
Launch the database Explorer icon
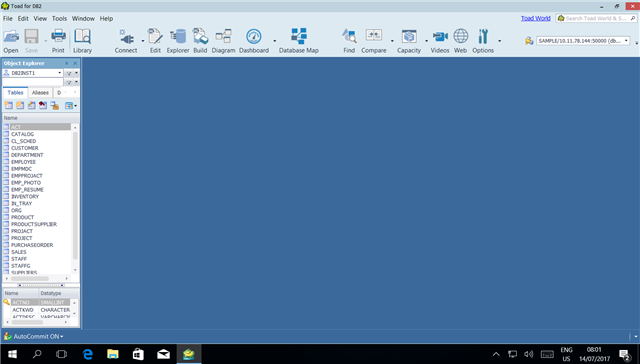[x=178, y=37]
